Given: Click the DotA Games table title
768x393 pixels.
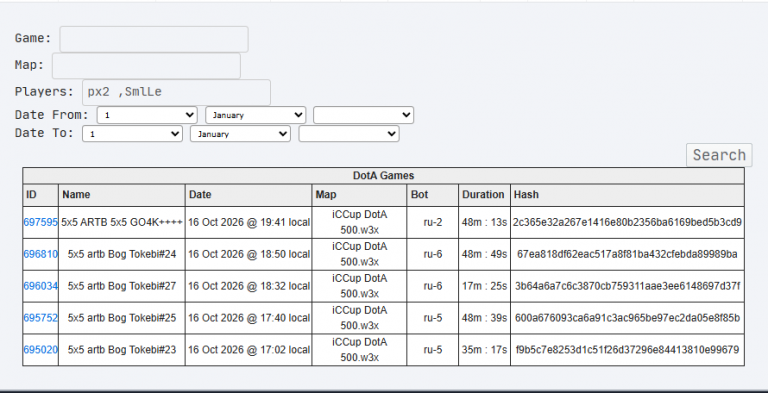Looking at the screenshot, I should [x=384, y=176].
